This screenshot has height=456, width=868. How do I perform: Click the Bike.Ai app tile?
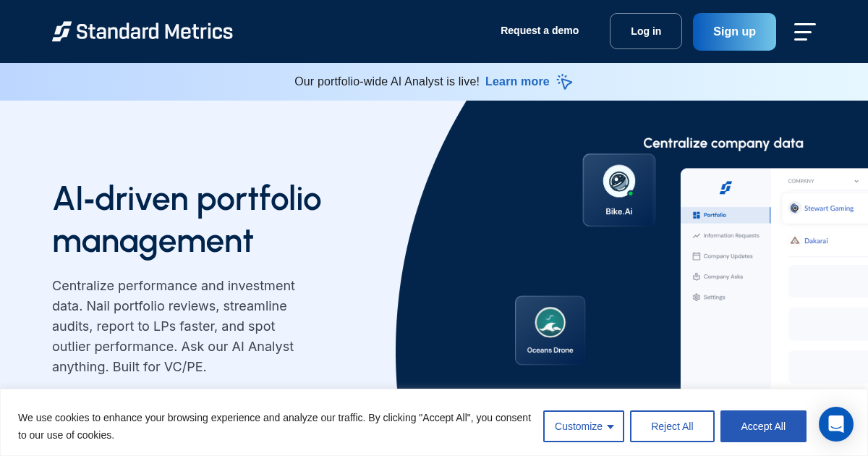tap(618, 190)
